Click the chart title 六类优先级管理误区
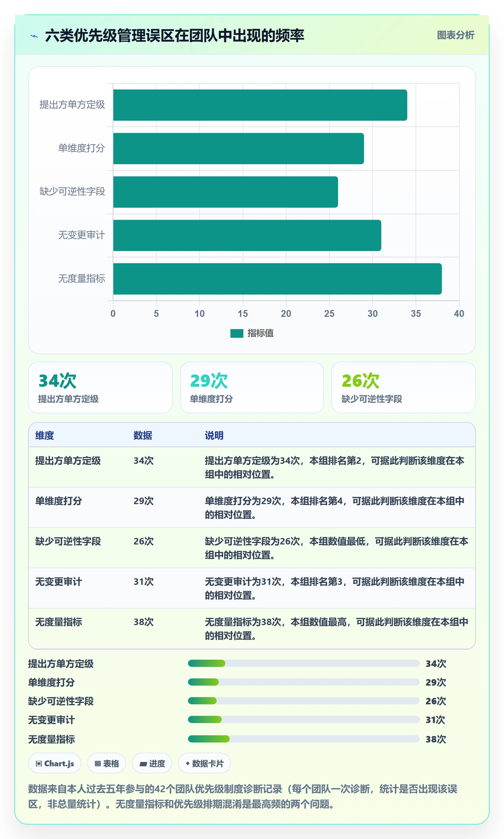Image resolution: width=504 pixels, height=839 pixels. click(x=175, y=36)
